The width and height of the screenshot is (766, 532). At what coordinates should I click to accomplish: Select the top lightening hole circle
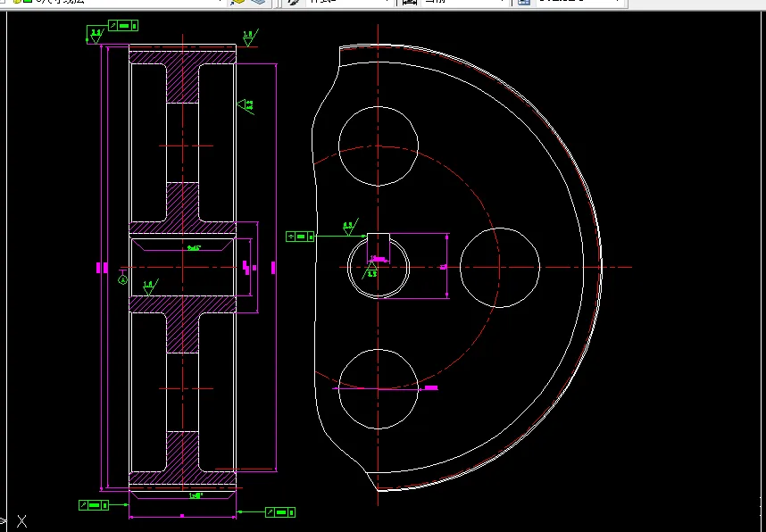coord(379,146)
